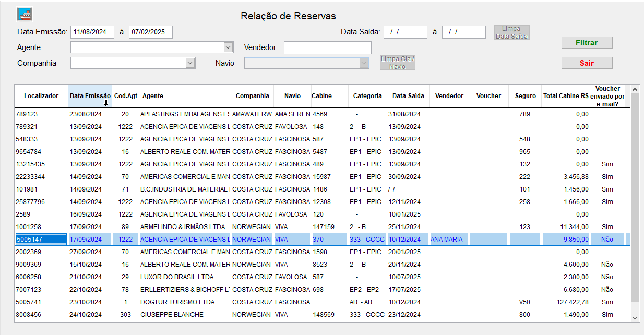Screen dimensions: 644x335
Task: Click the Data Emissão start date field
Action: (92, 32)
